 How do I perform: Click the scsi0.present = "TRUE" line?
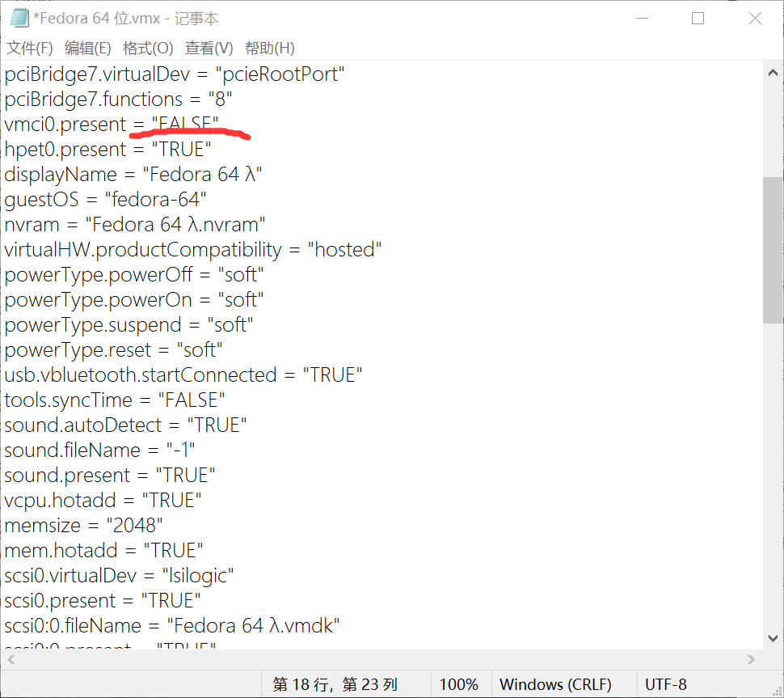(103, 600)
